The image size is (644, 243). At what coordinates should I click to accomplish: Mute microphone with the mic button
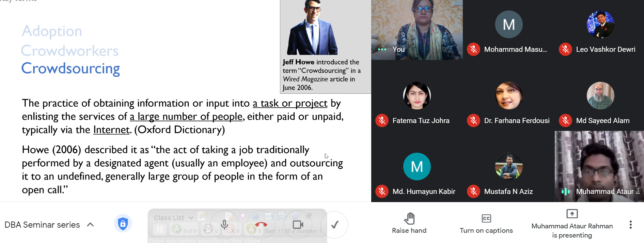224,225
